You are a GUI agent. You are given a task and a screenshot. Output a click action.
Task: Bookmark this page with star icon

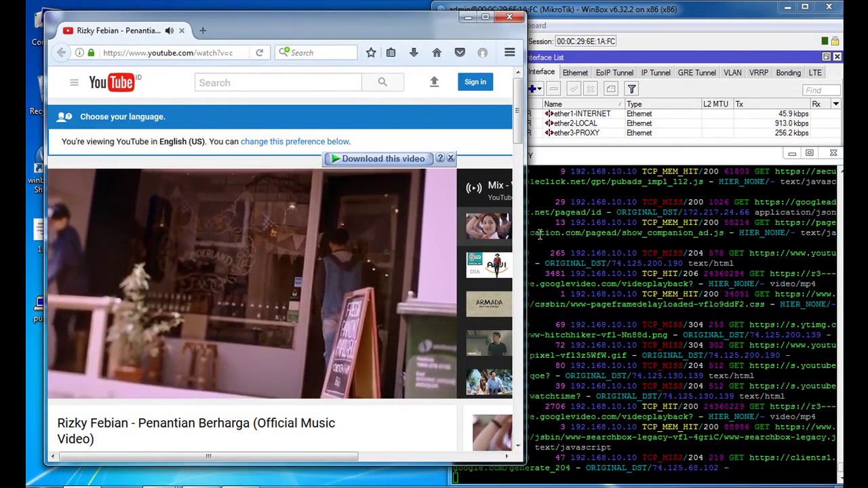[x=371, y=52]
